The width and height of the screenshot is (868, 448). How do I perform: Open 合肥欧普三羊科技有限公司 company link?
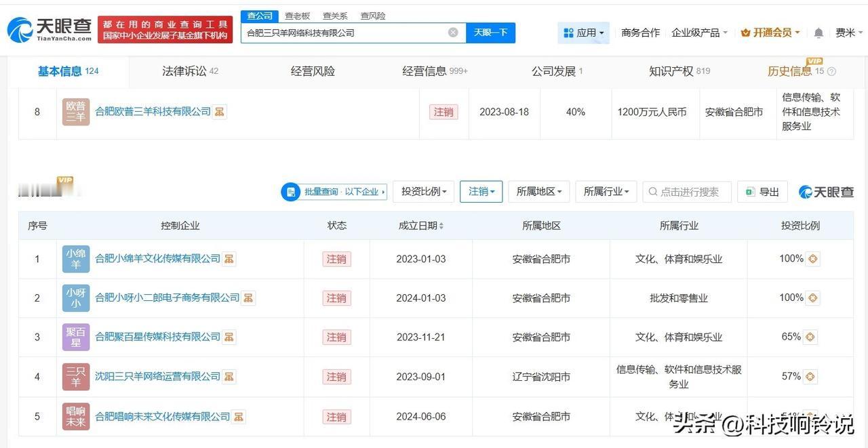tap(153, 112)
